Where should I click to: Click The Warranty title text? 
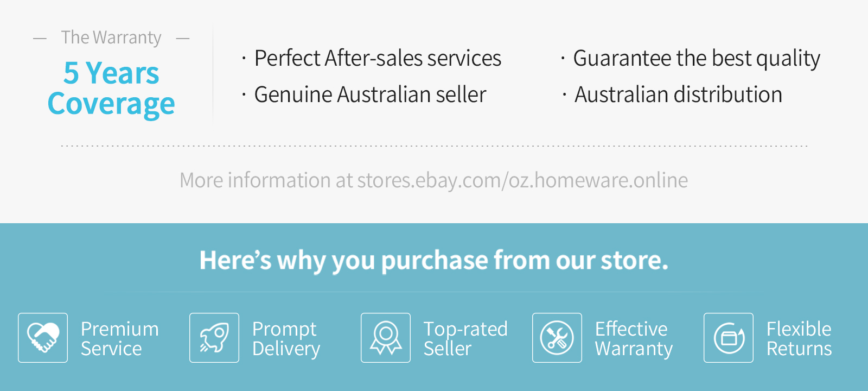point(111,37)
